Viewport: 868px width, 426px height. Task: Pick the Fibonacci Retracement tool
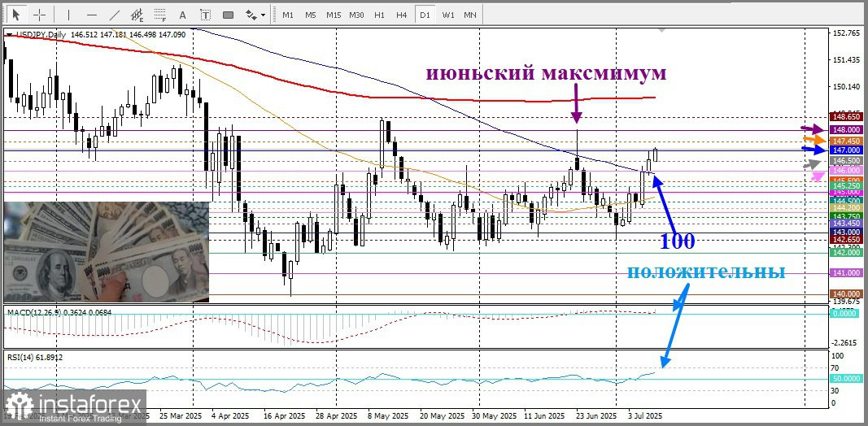(160, 15)
